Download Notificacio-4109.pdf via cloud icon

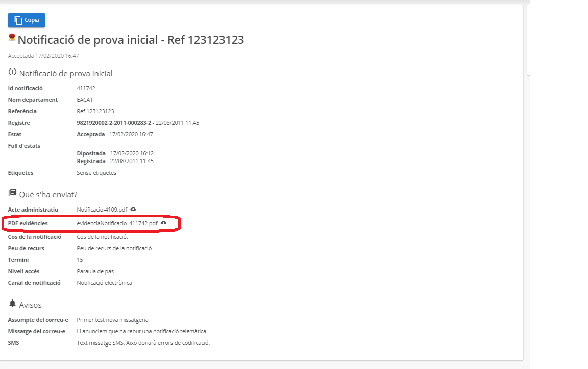133,209
